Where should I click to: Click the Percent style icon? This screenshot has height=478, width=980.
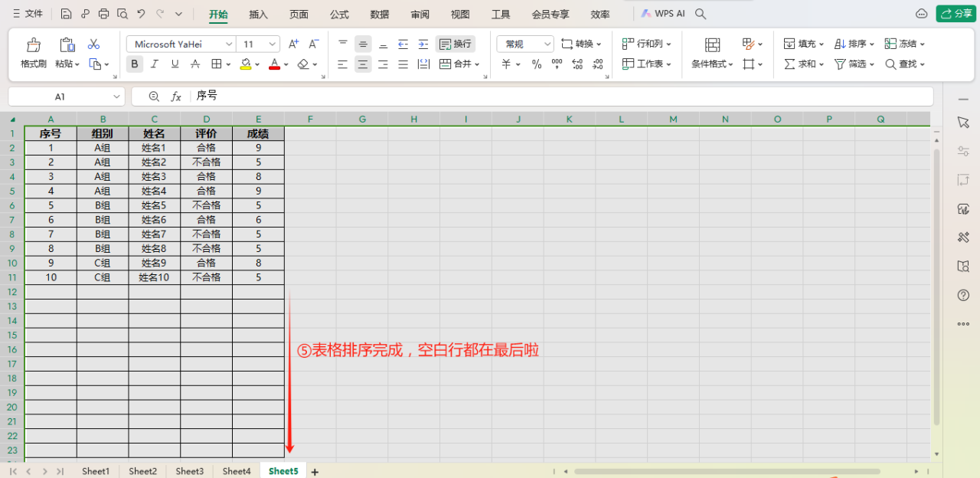pyautogui.click(x=537, y=64)
